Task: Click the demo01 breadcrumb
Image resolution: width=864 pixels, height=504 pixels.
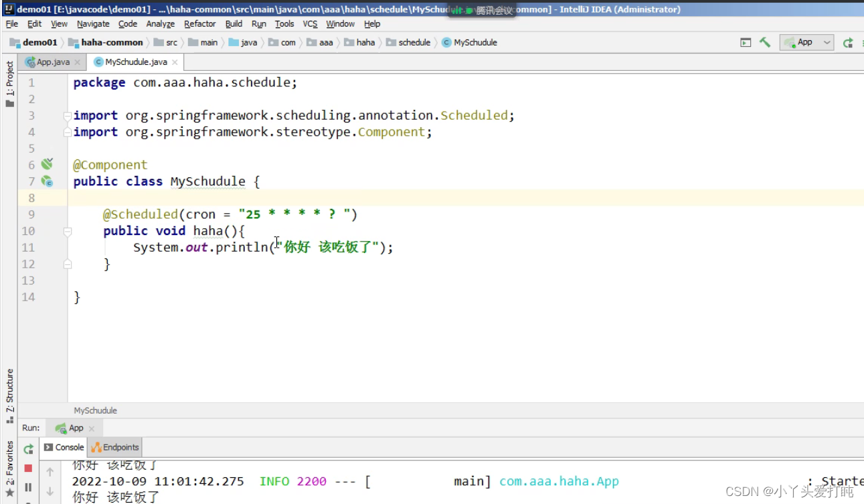Action: (x=34, y=42)
